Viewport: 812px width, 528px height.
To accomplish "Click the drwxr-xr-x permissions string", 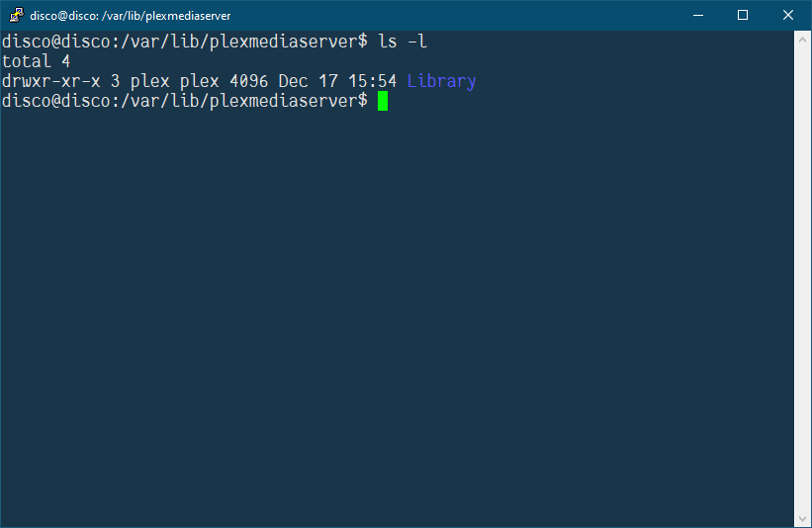I will pos(51,81).
